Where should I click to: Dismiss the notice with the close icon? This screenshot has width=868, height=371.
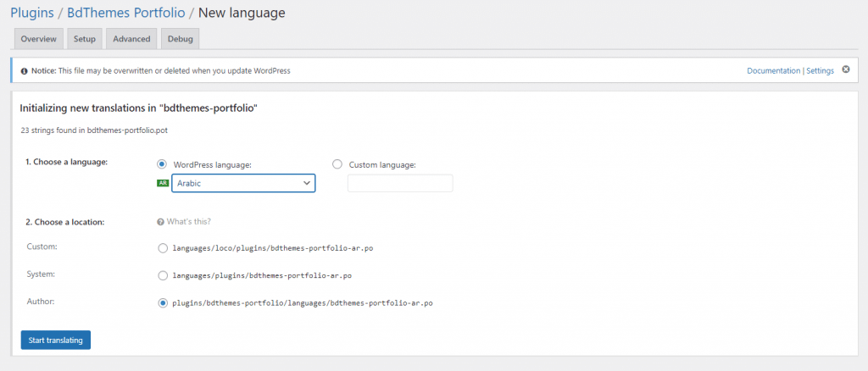coord(846,69)
